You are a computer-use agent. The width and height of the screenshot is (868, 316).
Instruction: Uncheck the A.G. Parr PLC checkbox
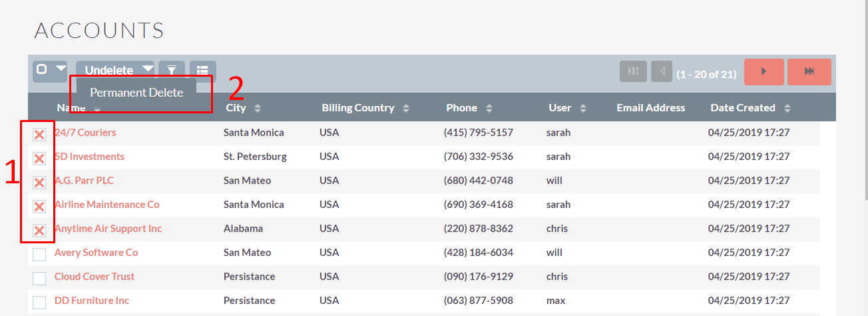coord(39,182)
